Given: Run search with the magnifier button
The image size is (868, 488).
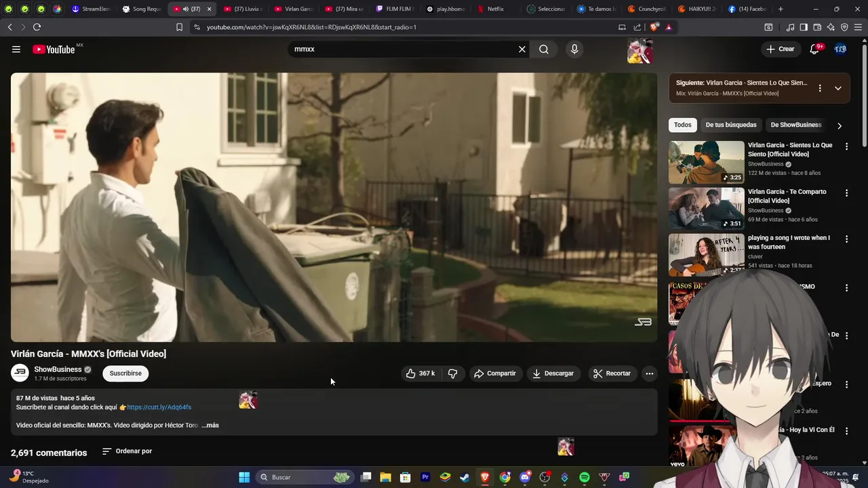Looking at the screenshot, I should point(544,49).
